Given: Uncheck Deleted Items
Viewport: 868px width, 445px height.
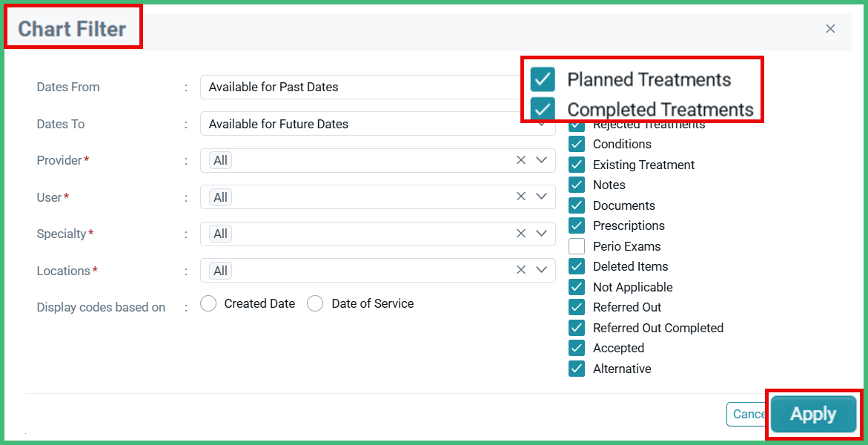Looking at the screenshot, I should coord(577,266).
